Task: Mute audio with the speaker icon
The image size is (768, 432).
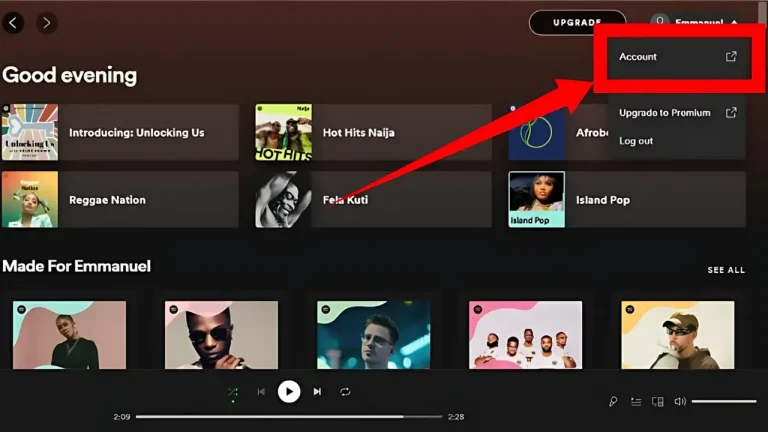Action: (x=680, y=402)
